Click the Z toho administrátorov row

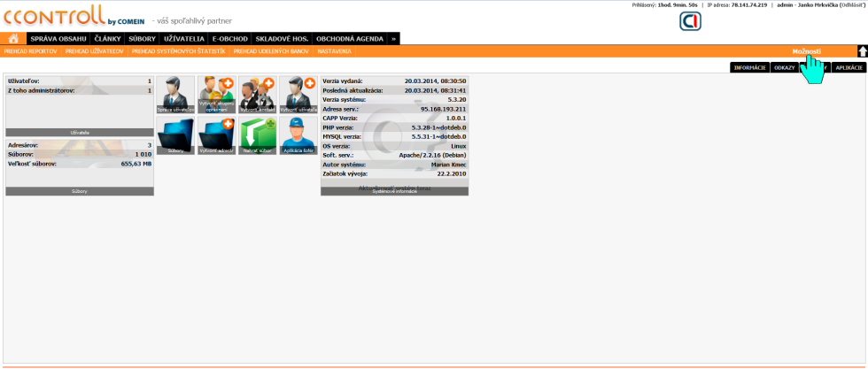point(80,90)
